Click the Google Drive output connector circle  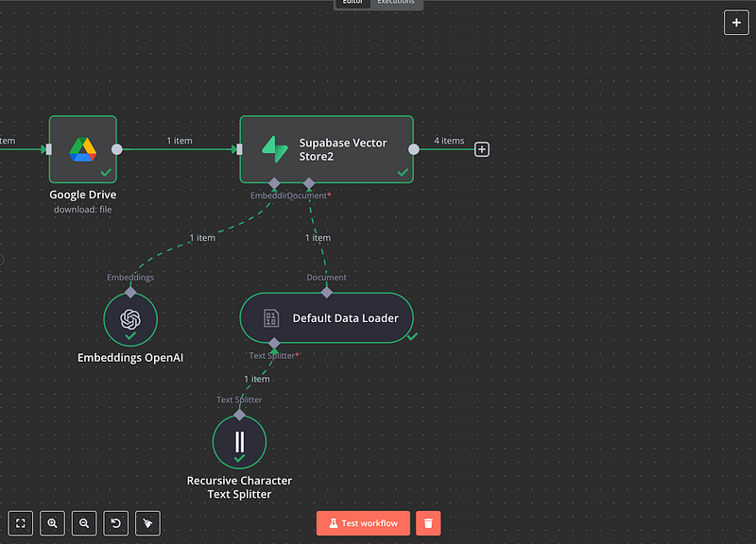117,149
